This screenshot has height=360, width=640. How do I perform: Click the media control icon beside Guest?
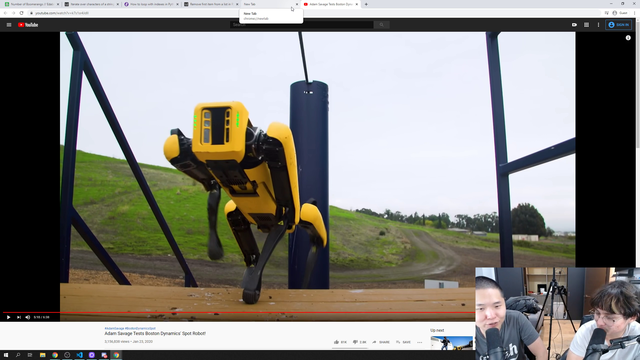tap(607, 13)
